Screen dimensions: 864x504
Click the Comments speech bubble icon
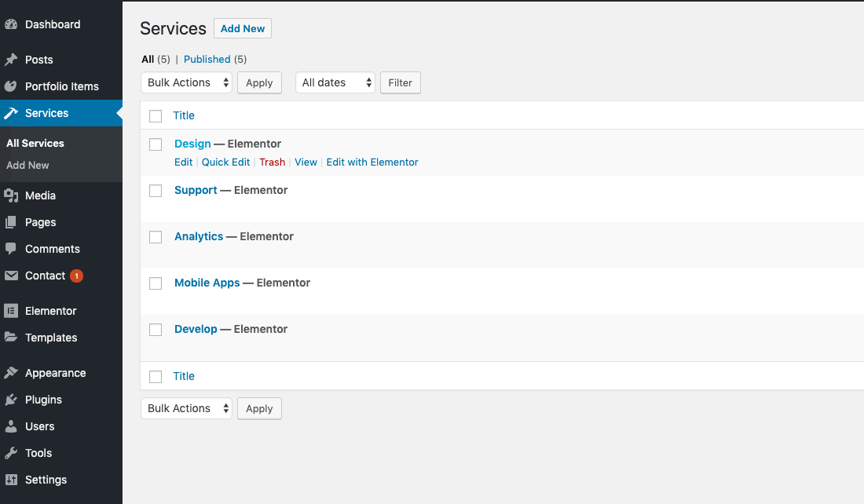(x=11, y=249)
